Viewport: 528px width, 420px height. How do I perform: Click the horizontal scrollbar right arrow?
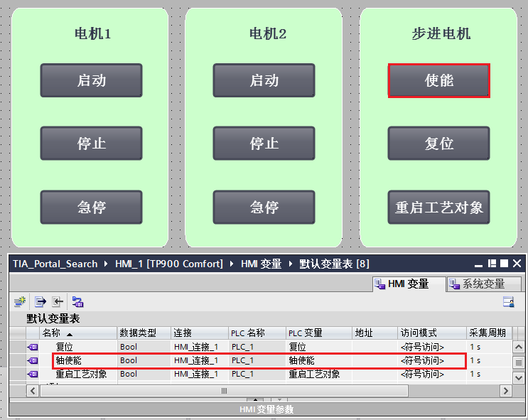pos(505,391)
